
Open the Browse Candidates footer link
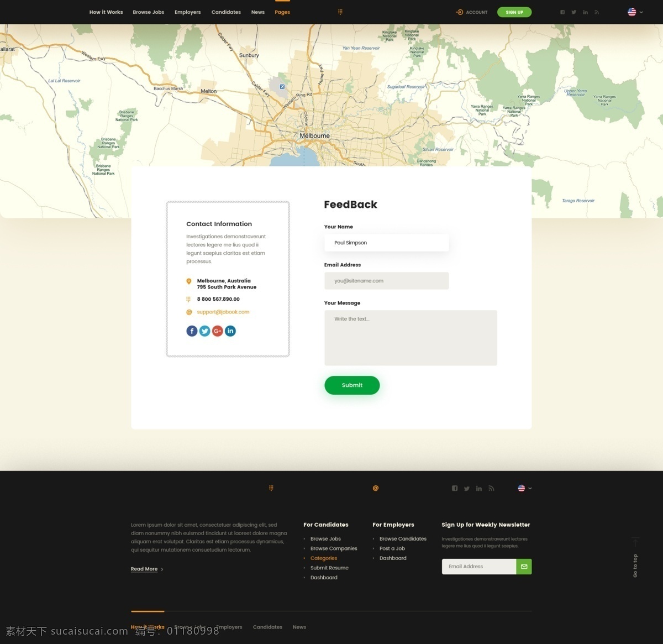403,539
